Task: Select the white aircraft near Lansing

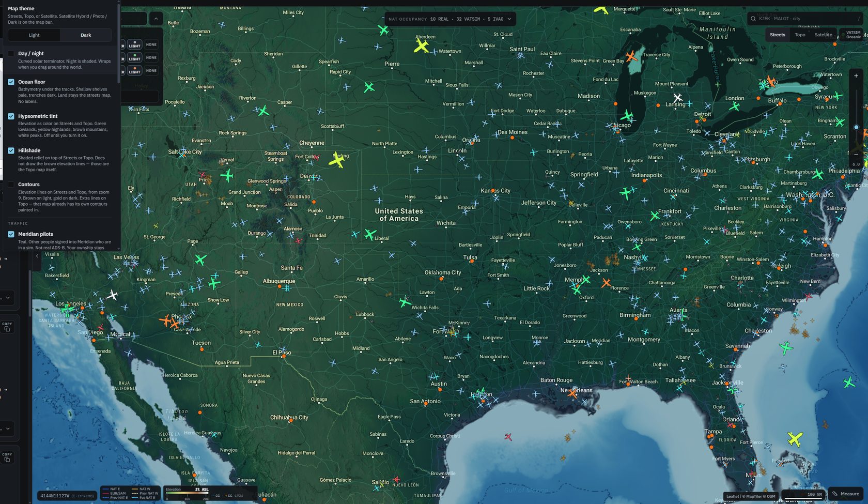Action: pos(678,97)
